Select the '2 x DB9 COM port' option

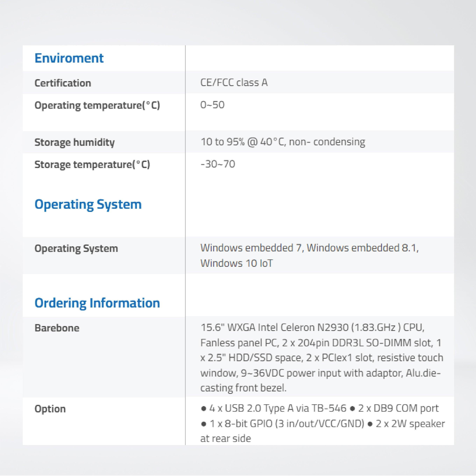tap(394, 409)
